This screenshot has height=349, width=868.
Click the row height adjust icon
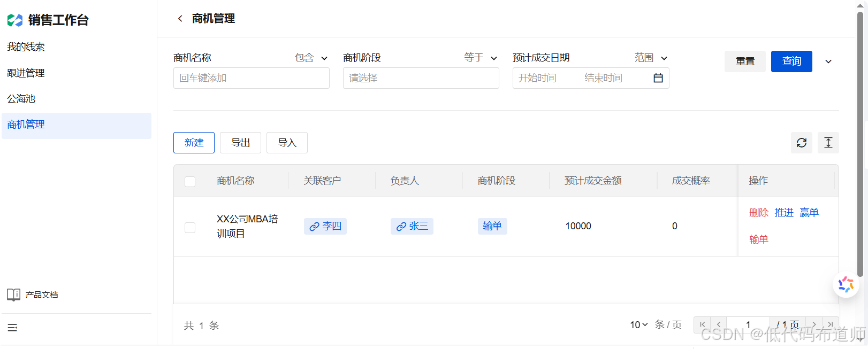pyautogui.click(x=828, y=143)
